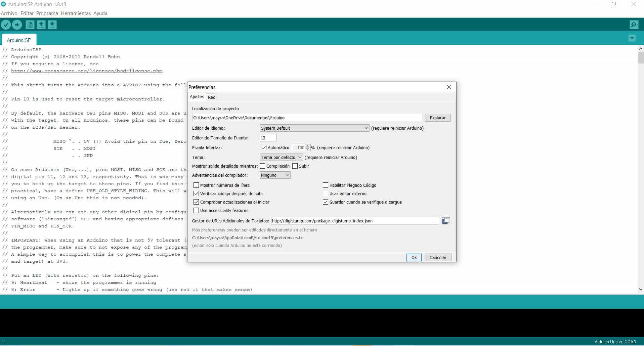Screen dimensions: 644x346
Task: Click the Upload arrow icon
Action: click(x=17, y=25)
